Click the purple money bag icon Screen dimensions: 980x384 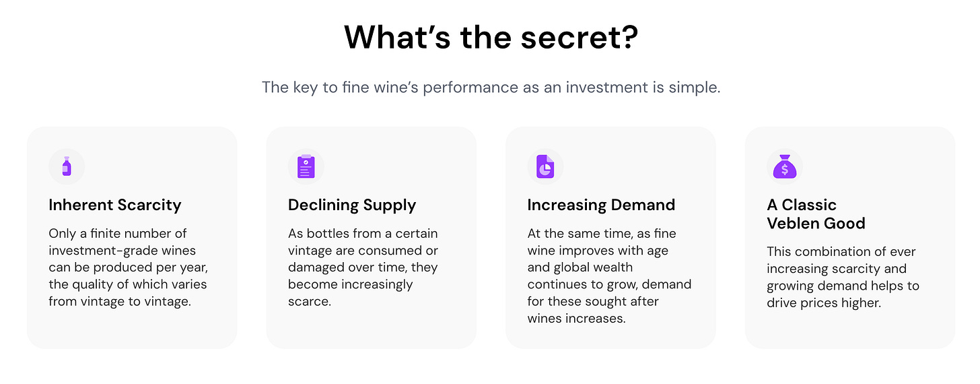coord(785,166)
